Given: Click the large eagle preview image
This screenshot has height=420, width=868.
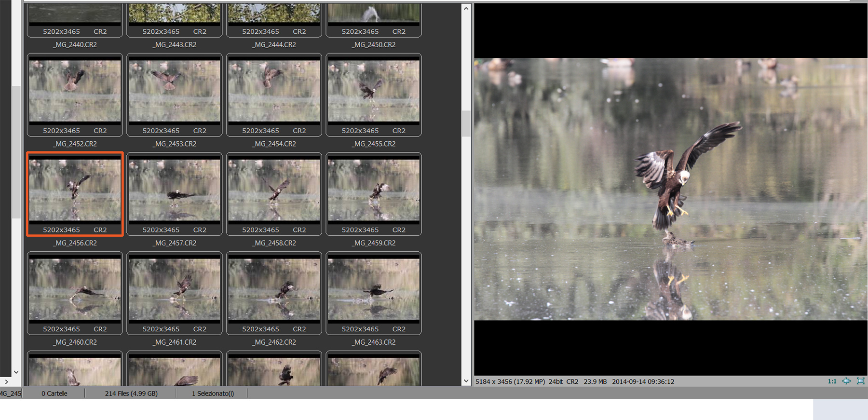Looking at the screenshot, I should pyautogui.click(x=671, y=189).
